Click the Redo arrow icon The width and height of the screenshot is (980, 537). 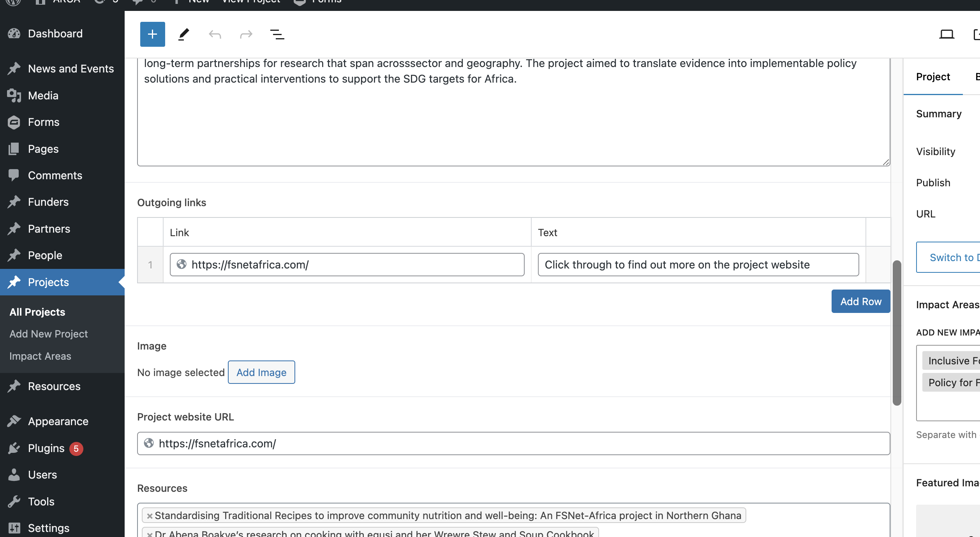tap(246, 34)
